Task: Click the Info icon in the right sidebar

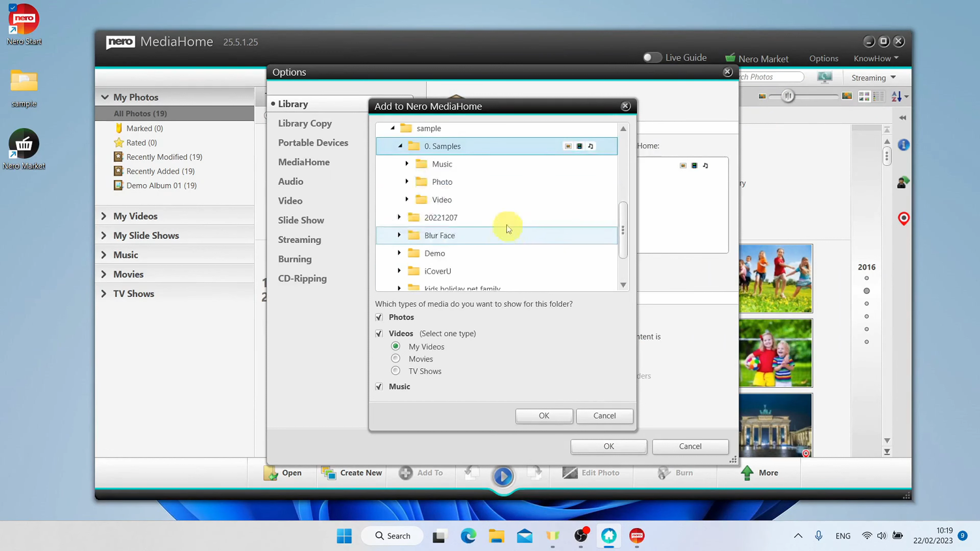Action: (x=904, y=145)
